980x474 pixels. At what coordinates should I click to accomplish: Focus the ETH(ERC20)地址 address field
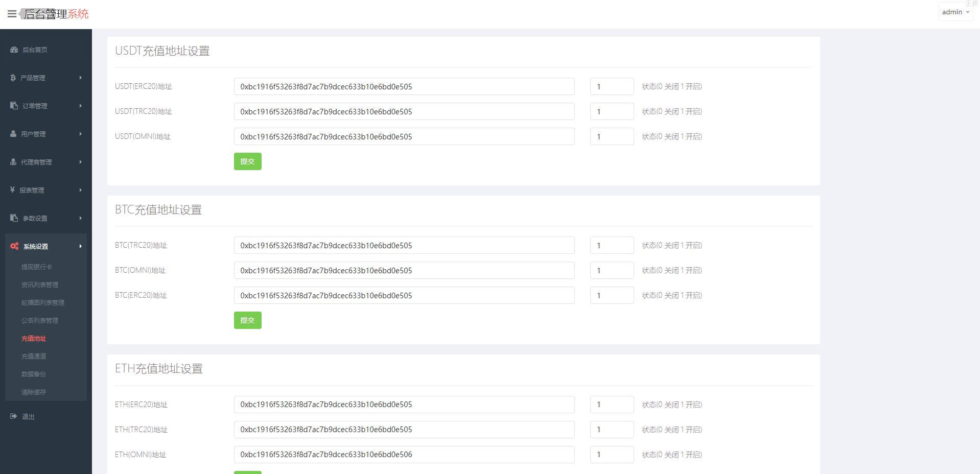coord(404,405)
